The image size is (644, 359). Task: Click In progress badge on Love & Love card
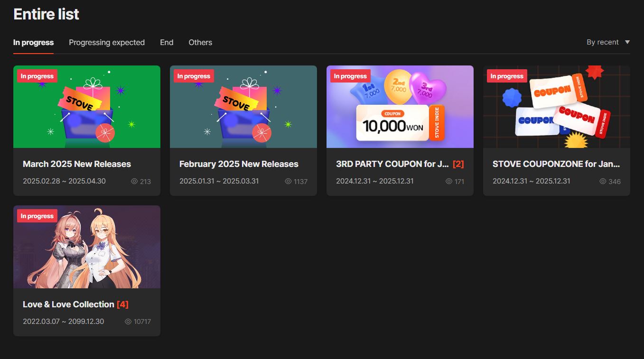click(x=37, y=216)
